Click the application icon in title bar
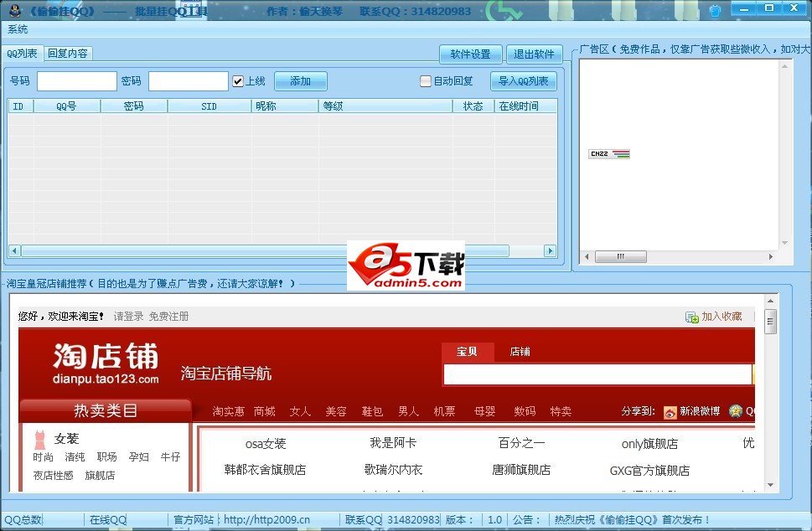Screen dimensions: 812x531 (x=15, y=10)
